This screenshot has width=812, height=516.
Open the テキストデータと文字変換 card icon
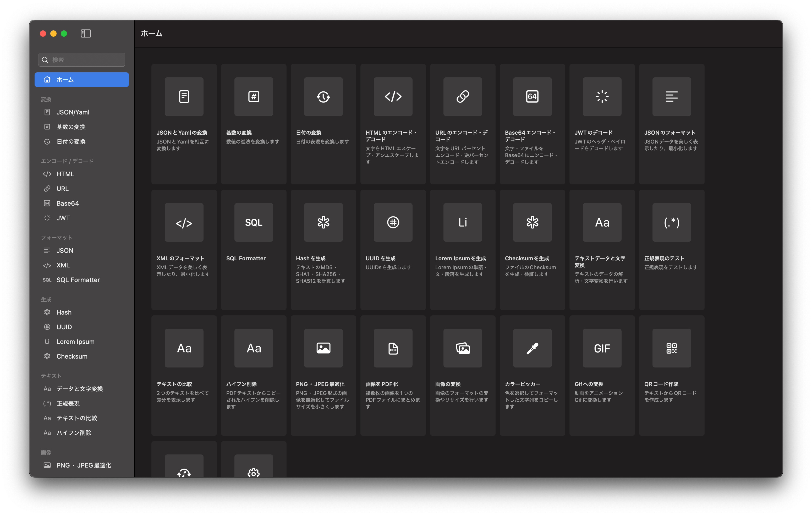(602, 223)
